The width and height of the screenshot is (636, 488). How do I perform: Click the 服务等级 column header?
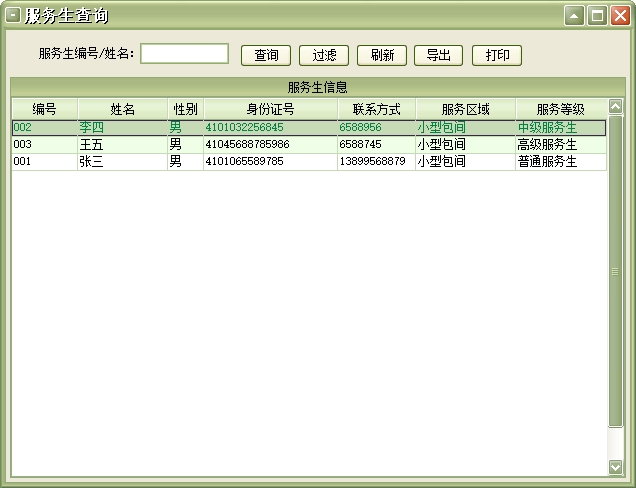pyautogui.click(x=560, y=109)
